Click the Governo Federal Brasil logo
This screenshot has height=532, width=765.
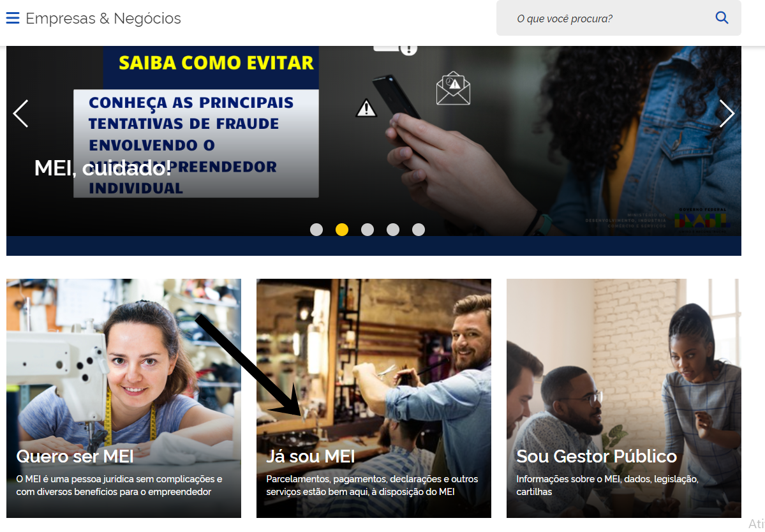click(702, 219)
